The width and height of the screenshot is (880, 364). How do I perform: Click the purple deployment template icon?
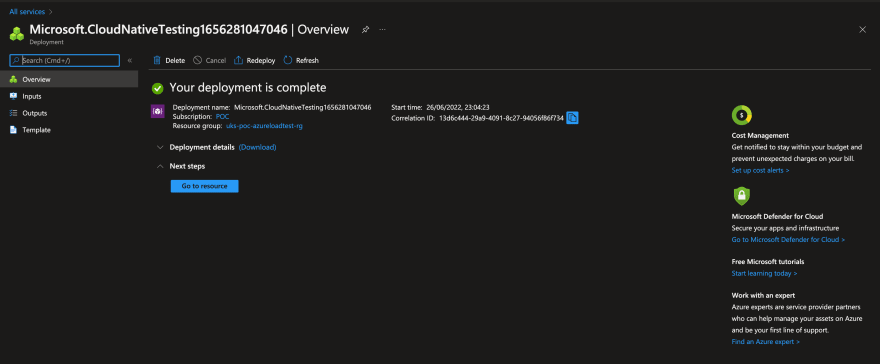tap(158, 111)
